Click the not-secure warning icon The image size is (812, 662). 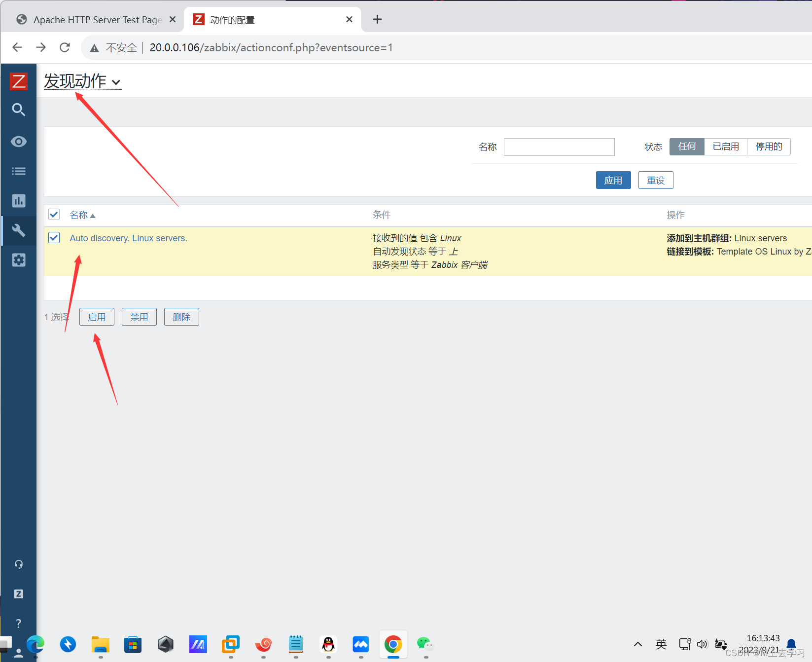coord(95,48)
